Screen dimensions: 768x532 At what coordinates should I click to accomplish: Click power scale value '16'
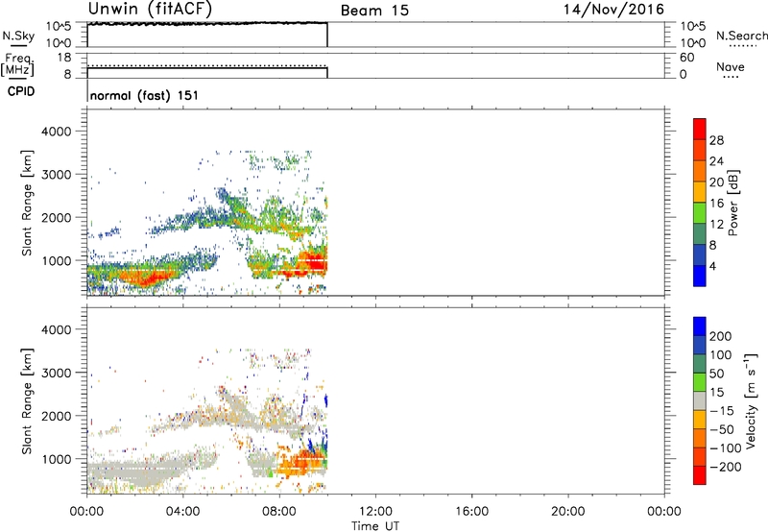point(716,204)
